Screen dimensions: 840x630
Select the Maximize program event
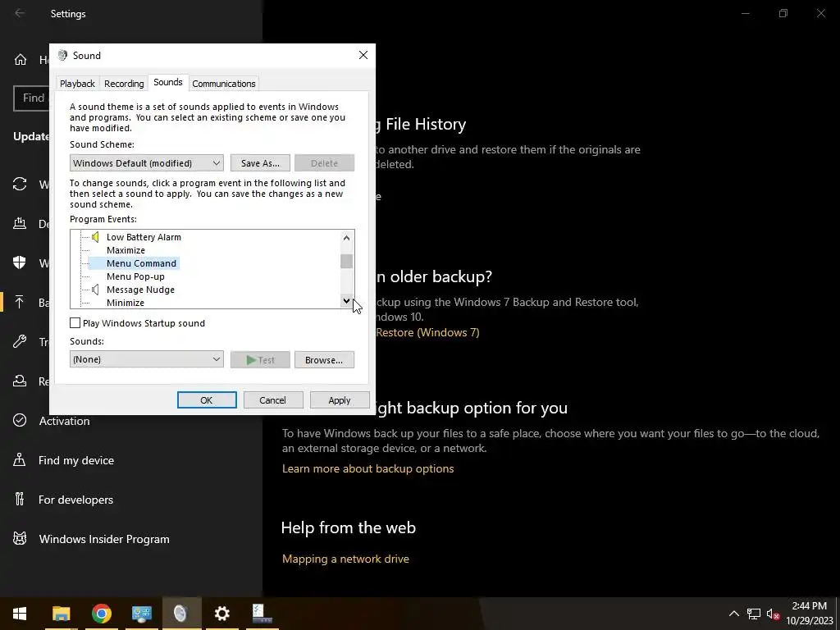coord(126,250)
